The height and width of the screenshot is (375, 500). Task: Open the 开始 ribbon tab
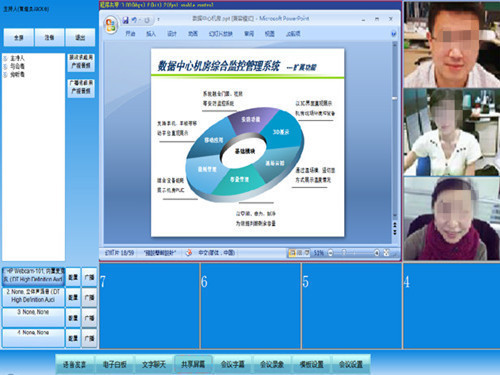point(130,34)
